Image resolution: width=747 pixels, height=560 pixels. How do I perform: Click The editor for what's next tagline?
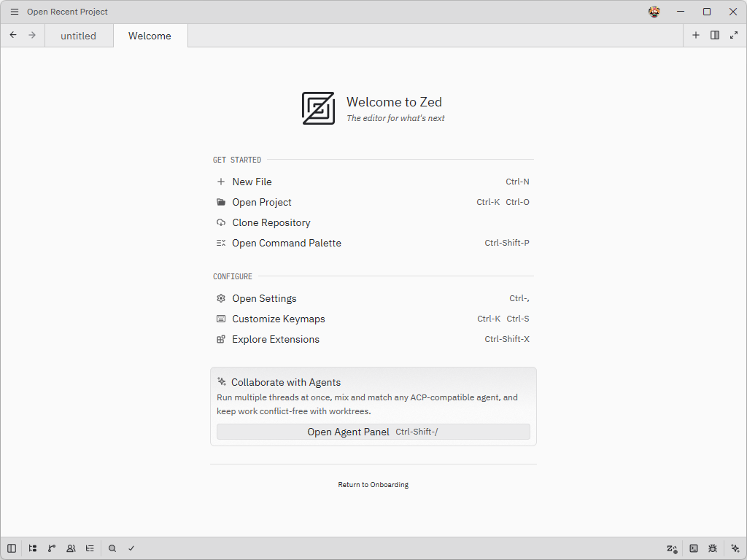(395, 118)
